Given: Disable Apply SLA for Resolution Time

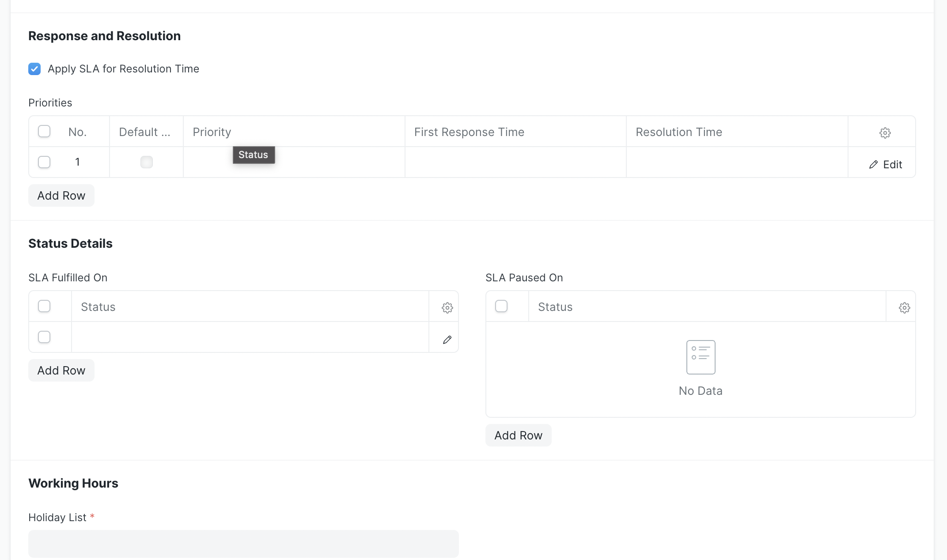Looking at the screenshot, I should point(34,69).
